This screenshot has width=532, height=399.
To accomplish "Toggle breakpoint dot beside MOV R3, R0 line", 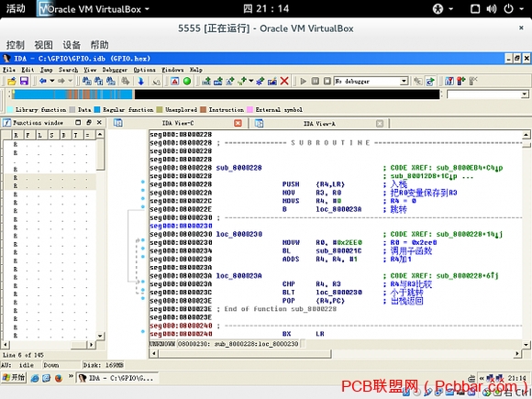I will coord(143,191).
